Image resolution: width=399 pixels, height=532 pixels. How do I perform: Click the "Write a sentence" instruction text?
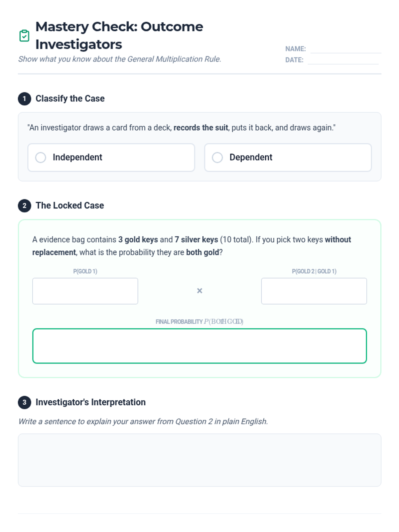143,422
